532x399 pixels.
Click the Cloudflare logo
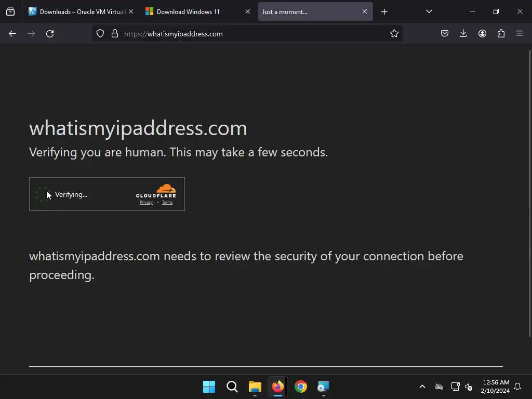[x=156, y=191]
